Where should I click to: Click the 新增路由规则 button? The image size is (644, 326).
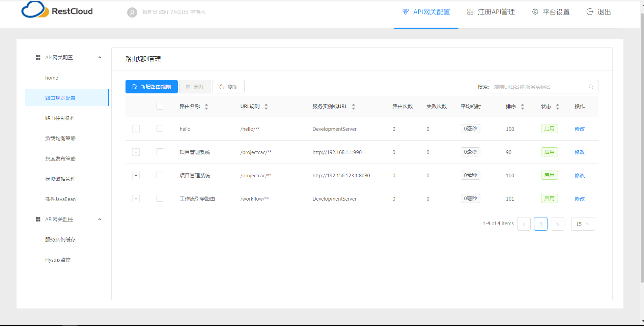[x=151, y=87]
